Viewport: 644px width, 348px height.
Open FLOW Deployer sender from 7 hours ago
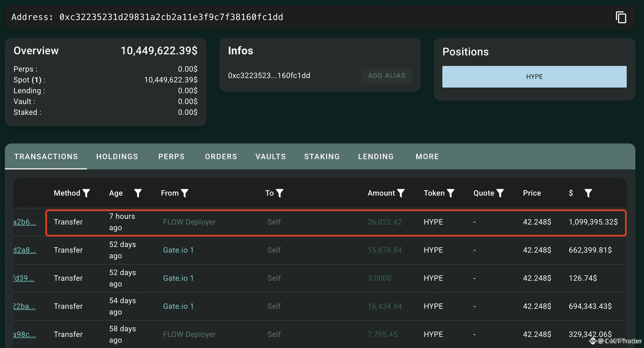click(x=189, y=222)
